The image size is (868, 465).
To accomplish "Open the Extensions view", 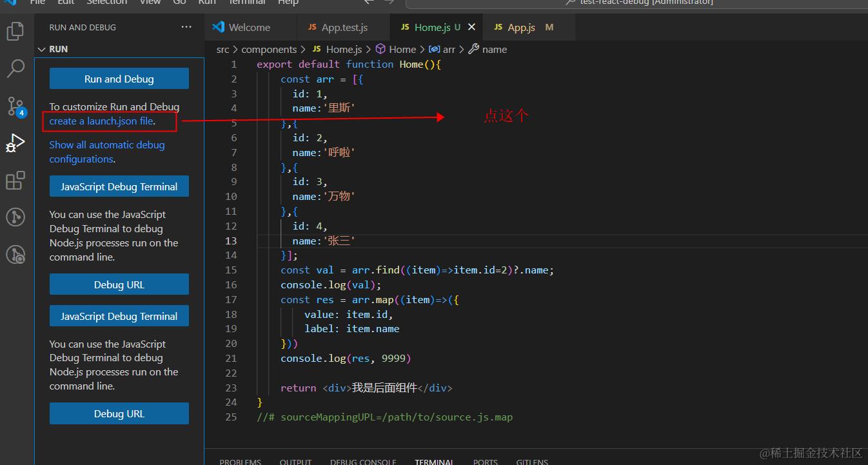I will click(15, 181).
